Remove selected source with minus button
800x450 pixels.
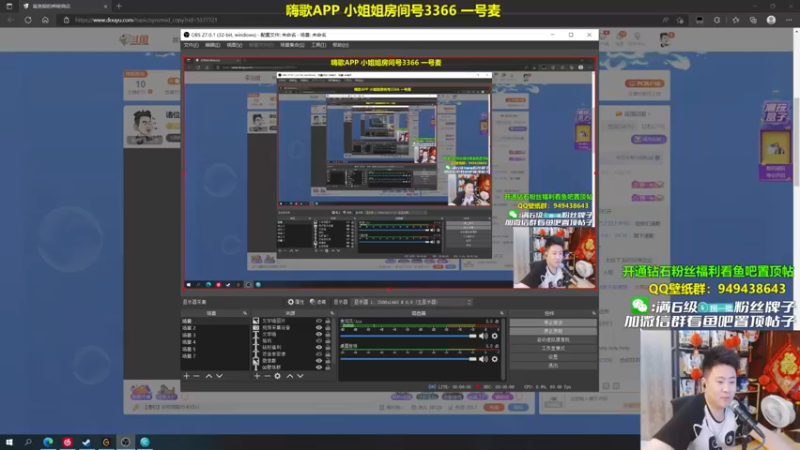click(x=267, y=376)
